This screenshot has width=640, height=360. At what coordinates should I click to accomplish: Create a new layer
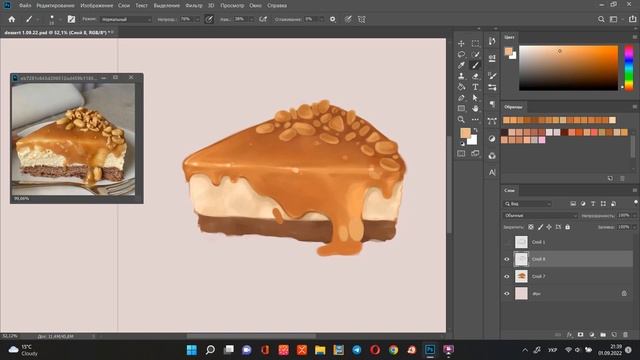(614, 335)
